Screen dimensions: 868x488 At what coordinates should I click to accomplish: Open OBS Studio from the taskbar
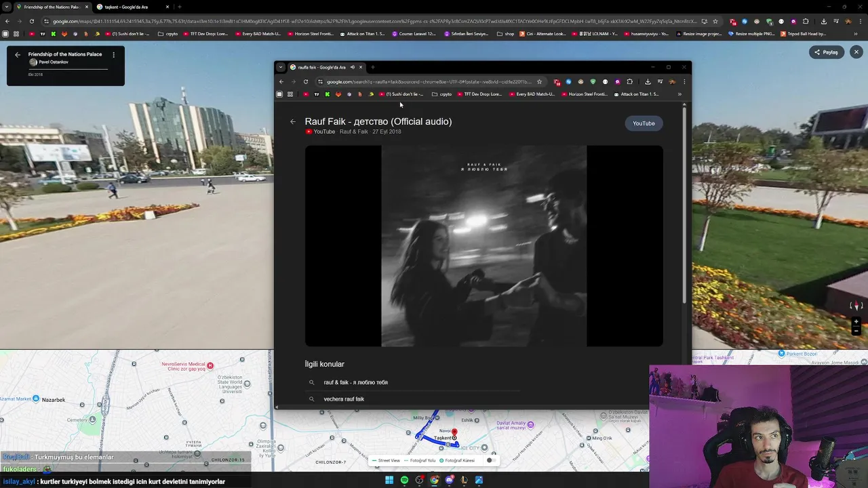420,480
